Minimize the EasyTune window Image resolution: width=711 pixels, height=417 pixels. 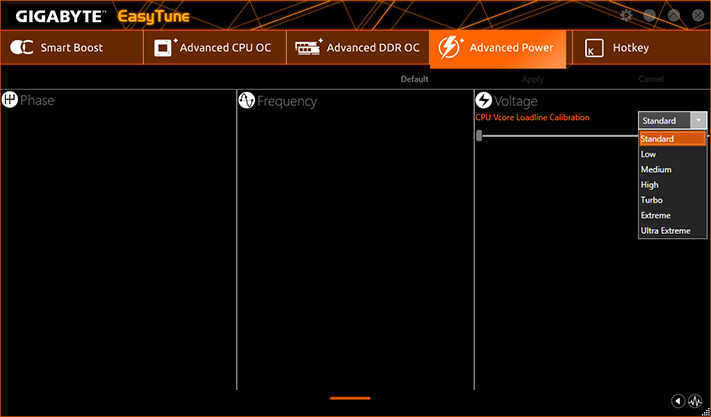tap(650, 16)
